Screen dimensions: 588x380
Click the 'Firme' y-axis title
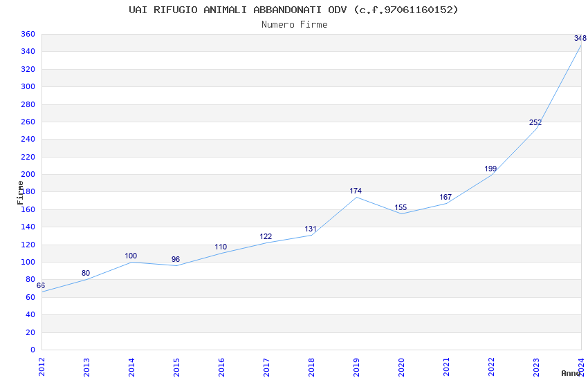(21, 193)
